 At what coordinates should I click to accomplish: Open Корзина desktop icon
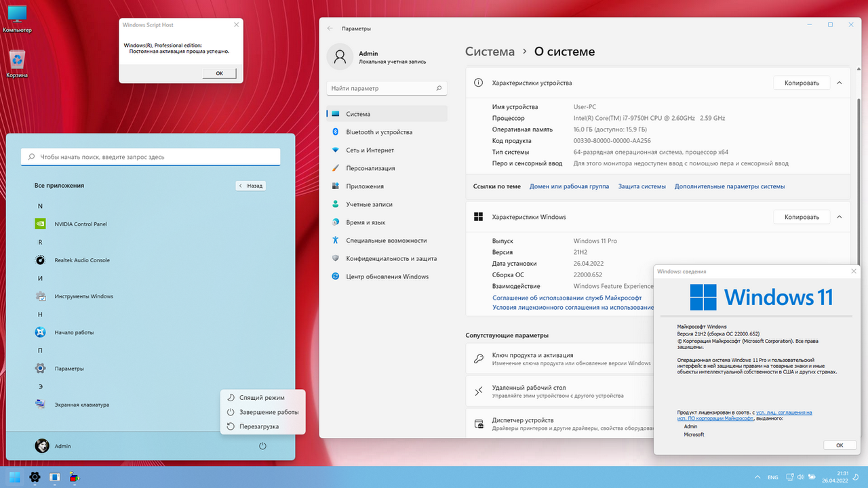(x=17, y=64)
